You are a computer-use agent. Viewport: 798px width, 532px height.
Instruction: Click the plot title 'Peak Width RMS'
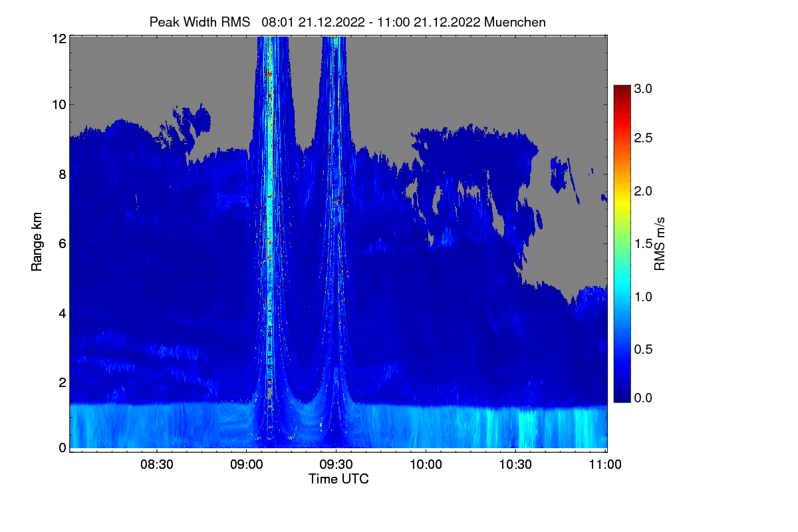(x=200, y=22)
